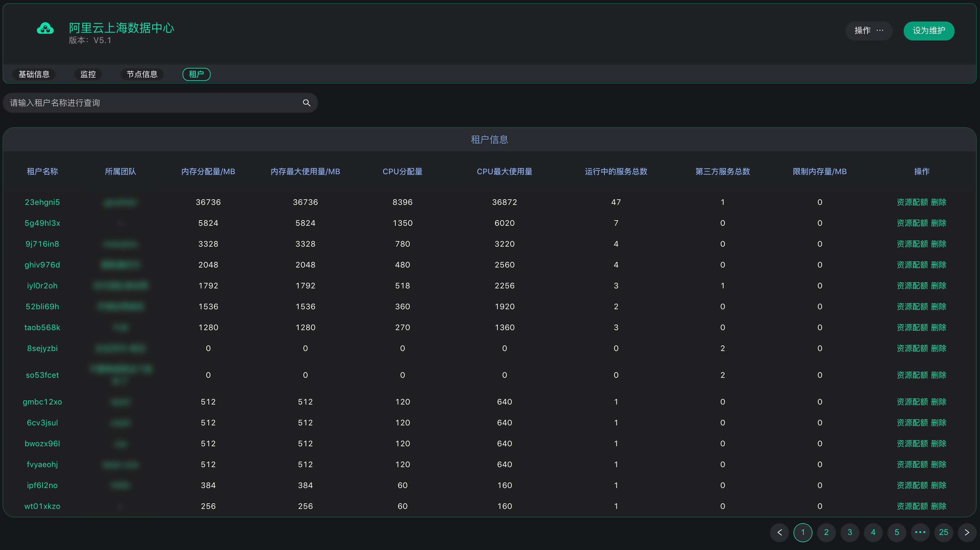Viewport: 980px width, 550px height.
Task: Go to previous page arrow
Action: click(780, 532)
